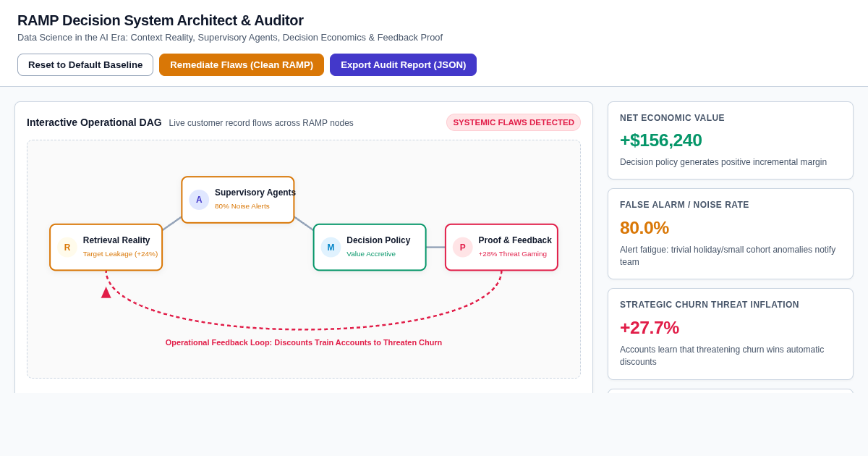The height and width of the screenshot is (456, 868).
Task: Export Audit Report as JSON
Action: 403,64
